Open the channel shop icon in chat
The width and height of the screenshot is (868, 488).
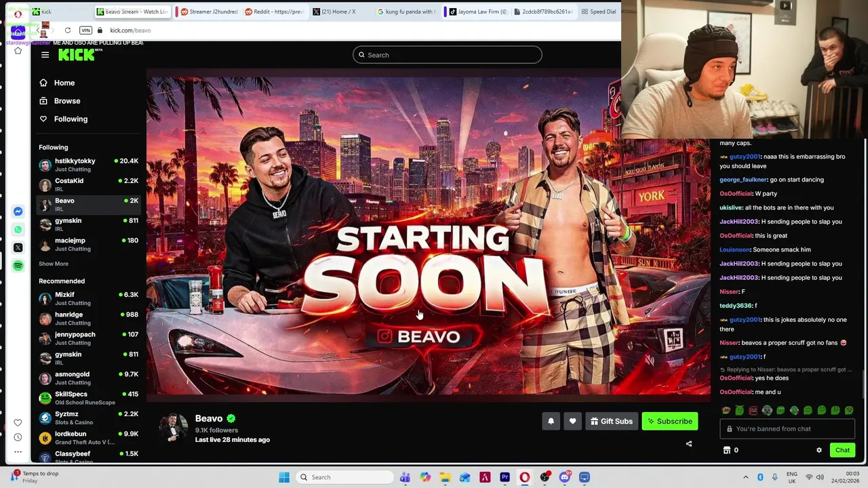727,450
